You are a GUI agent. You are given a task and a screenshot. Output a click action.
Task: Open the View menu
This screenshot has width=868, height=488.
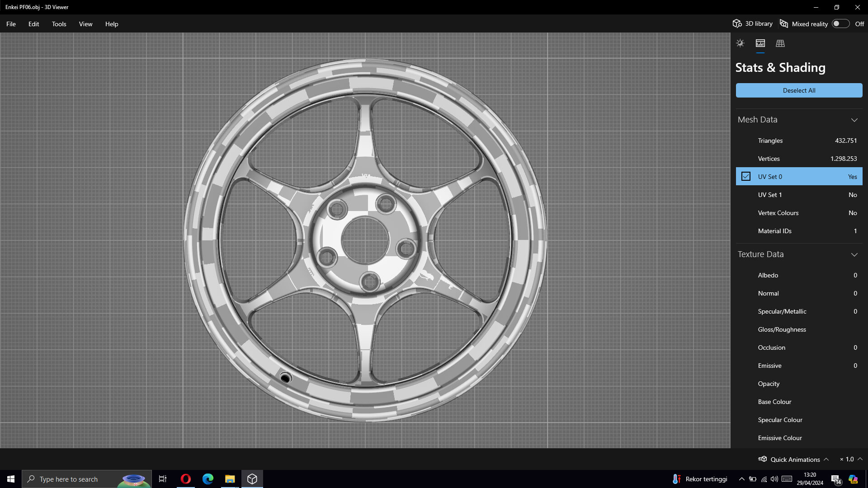[x=85, y=24]
